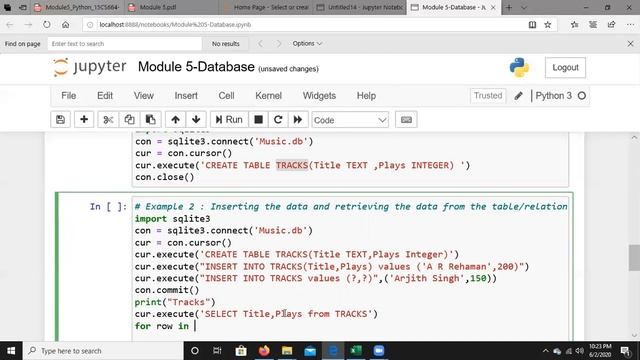Click the browser share icon
This screenshot has height=360, width=640.
[x=611, y=25]
